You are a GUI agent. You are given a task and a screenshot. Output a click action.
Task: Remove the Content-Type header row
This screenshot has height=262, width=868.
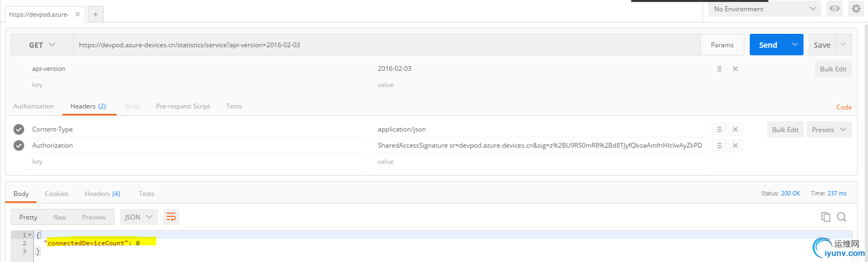point(735,129)
